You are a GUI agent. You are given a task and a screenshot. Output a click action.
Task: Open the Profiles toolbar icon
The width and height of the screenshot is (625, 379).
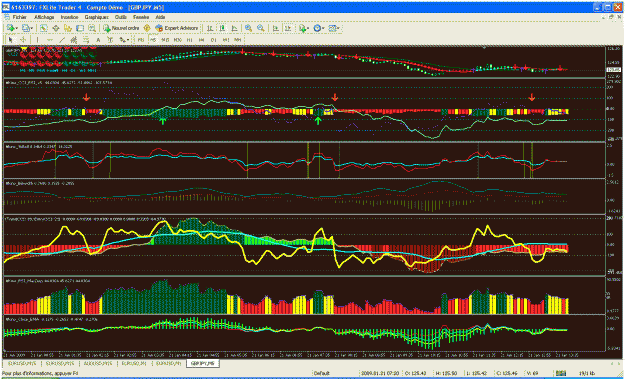[25, 28]
